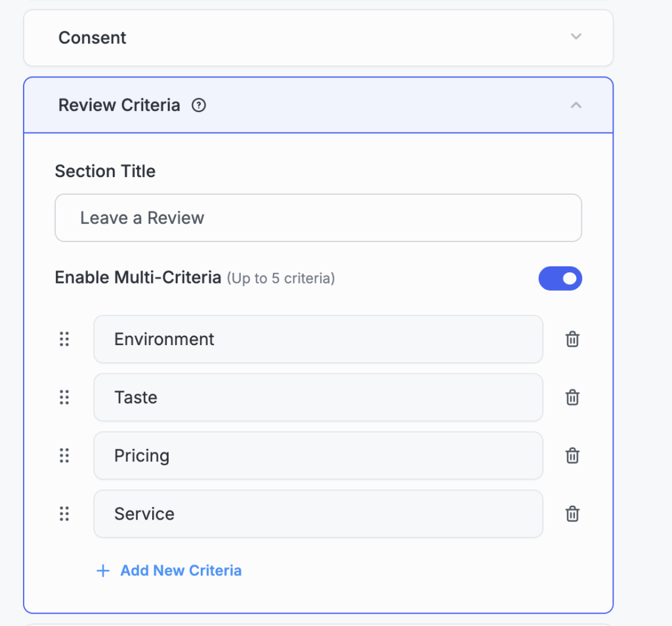
Task: Click the Consent heading text
Action: pos(93,38)
